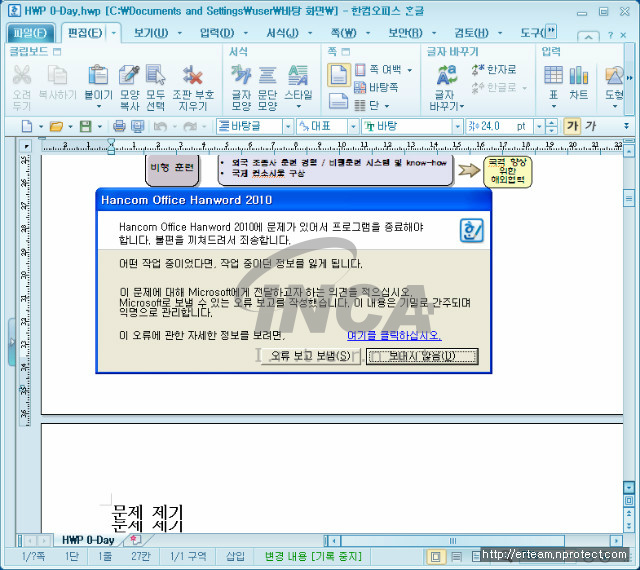Click the vertical scrollbar down arrow
This screenshot has width=640, height=570.
(x=629, y=487)
